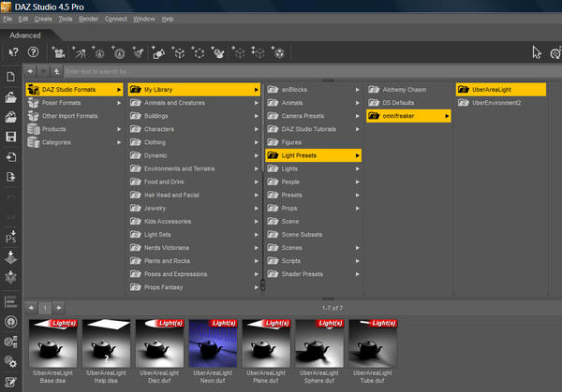Click the create light icon showing a circled A
The height and width of the screenshot is (392, 562).
pos(118,53)
